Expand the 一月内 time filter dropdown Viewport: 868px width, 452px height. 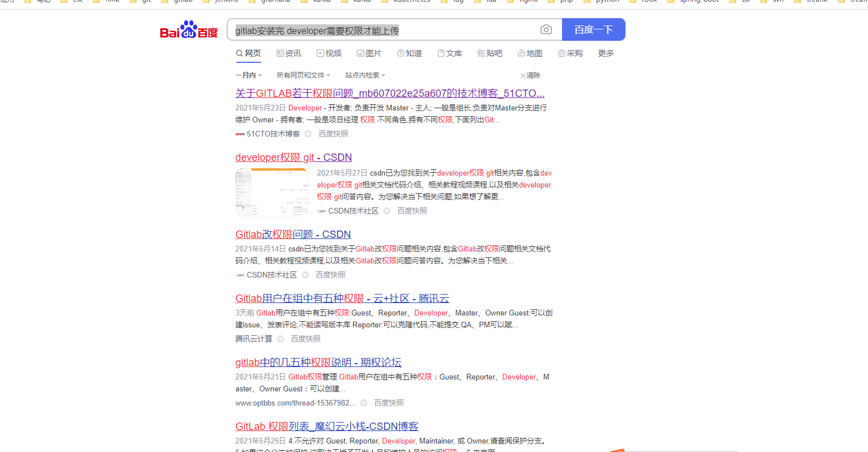[248, 74]
